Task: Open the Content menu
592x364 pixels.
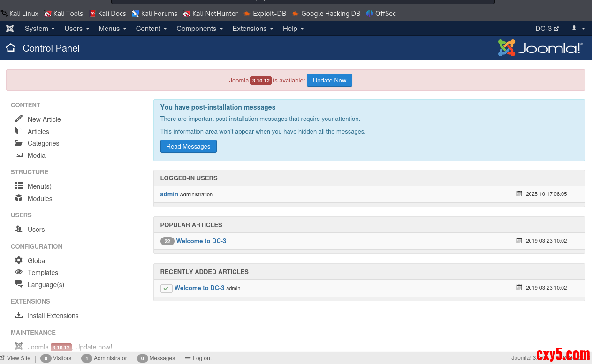Action: [151, 29]
